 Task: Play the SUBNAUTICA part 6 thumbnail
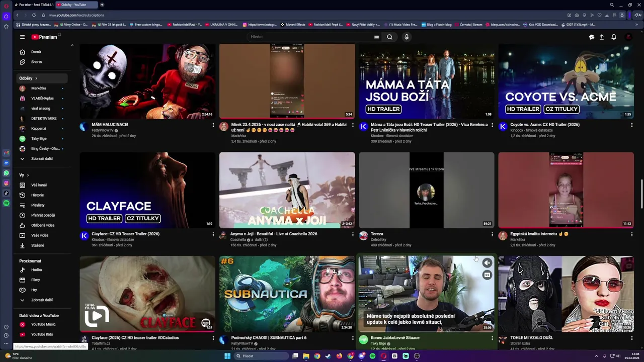tap(287, 294)
